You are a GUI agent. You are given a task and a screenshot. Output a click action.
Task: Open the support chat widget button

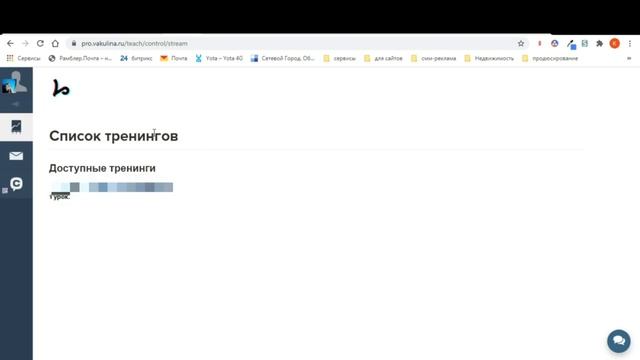tap(619, 341)
